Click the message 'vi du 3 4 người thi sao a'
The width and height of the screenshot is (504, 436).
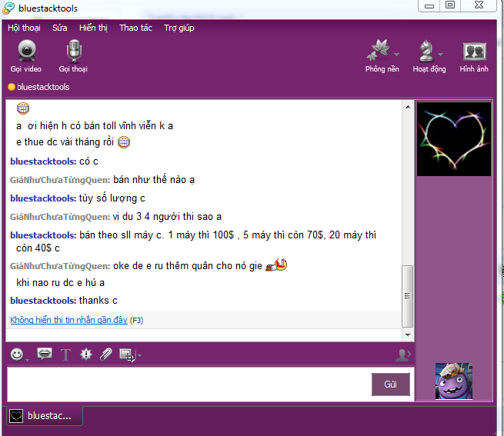[x=167, y=217]
